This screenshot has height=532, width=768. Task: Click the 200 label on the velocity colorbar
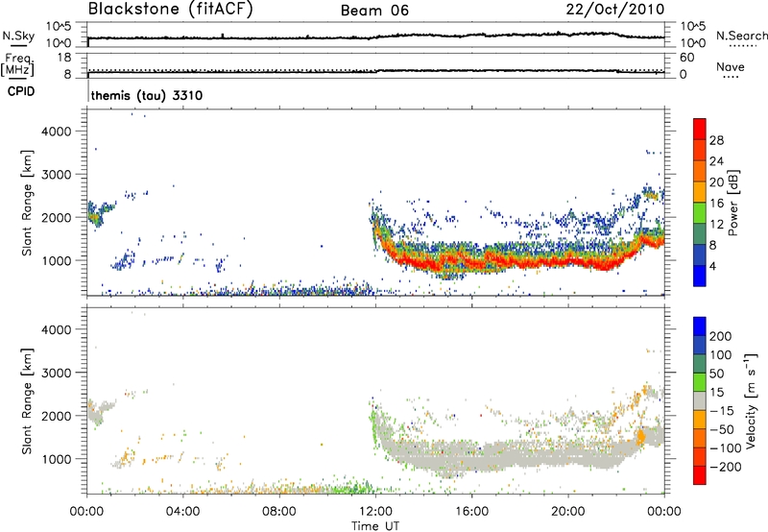tap(721, 336)
